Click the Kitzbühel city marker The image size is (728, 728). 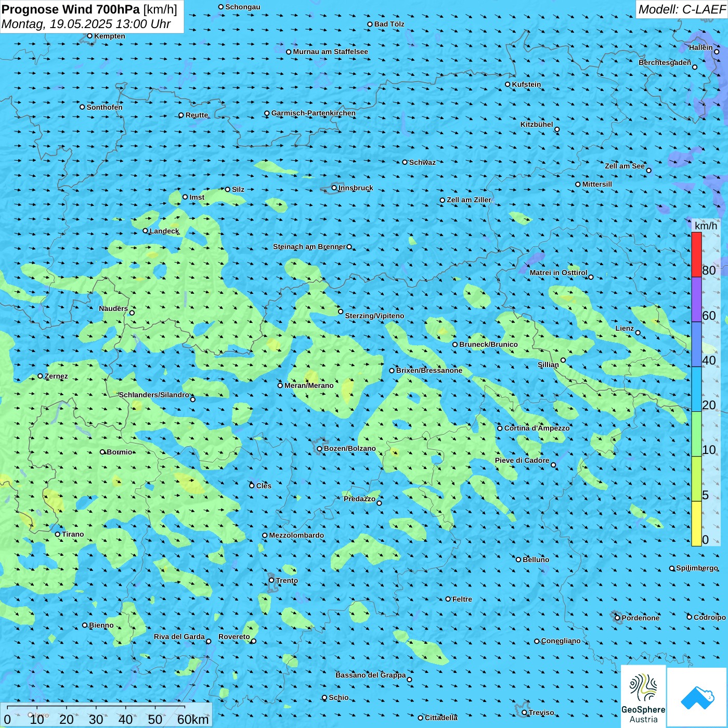(x=557, y=129)
